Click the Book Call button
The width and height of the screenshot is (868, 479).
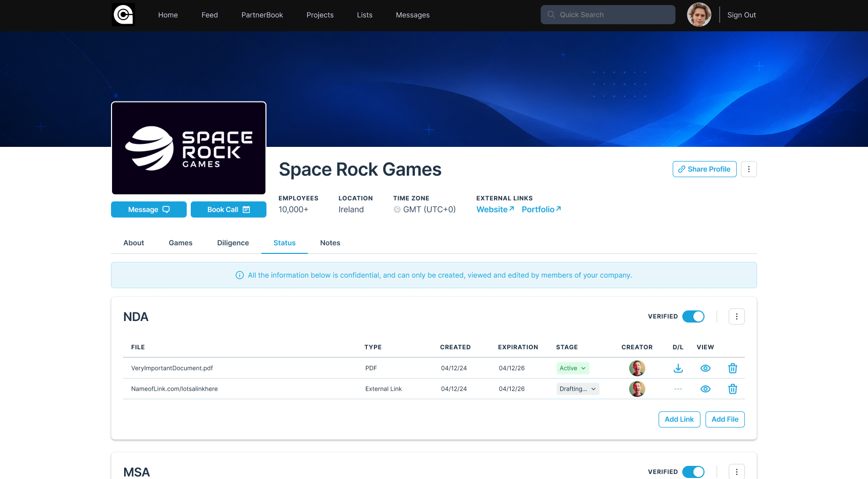point(229,209)
